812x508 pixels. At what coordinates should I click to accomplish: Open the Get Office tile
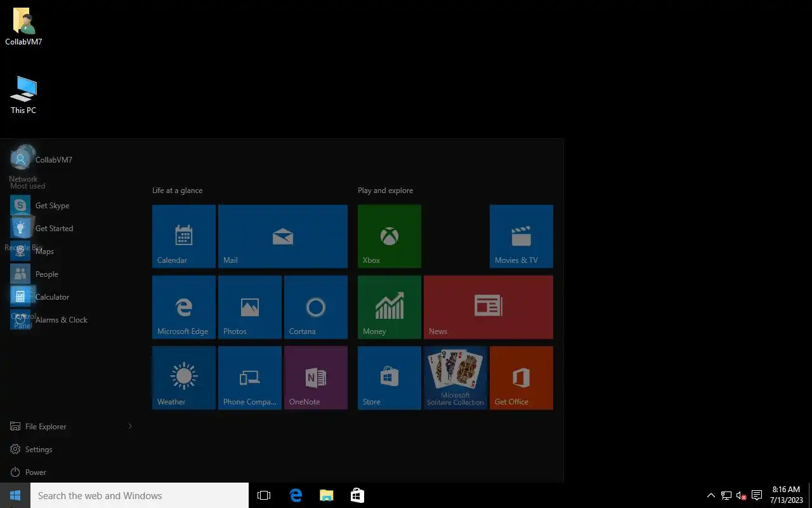pyautogui.click(x=521, y=378)
